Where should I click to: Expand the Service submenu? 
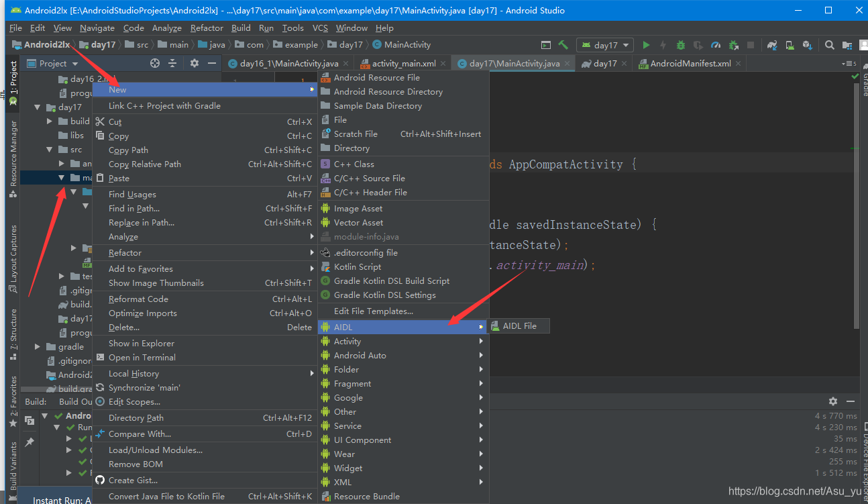pos(402,425)
